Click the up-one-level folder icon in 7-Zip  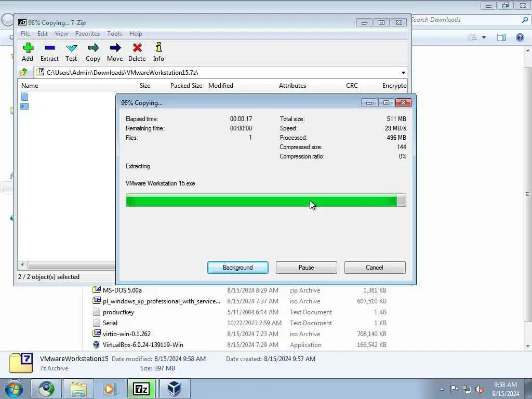click(x=24, y=72)
